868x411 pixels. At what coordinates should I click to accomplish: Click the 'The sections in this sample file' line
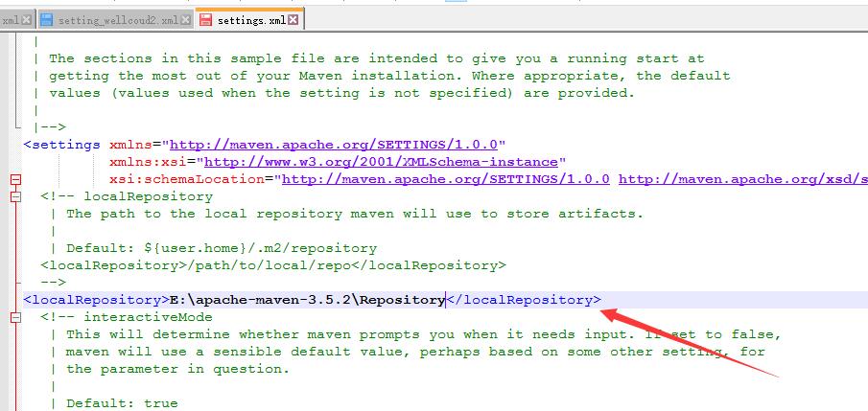click(x=368, y=58)
